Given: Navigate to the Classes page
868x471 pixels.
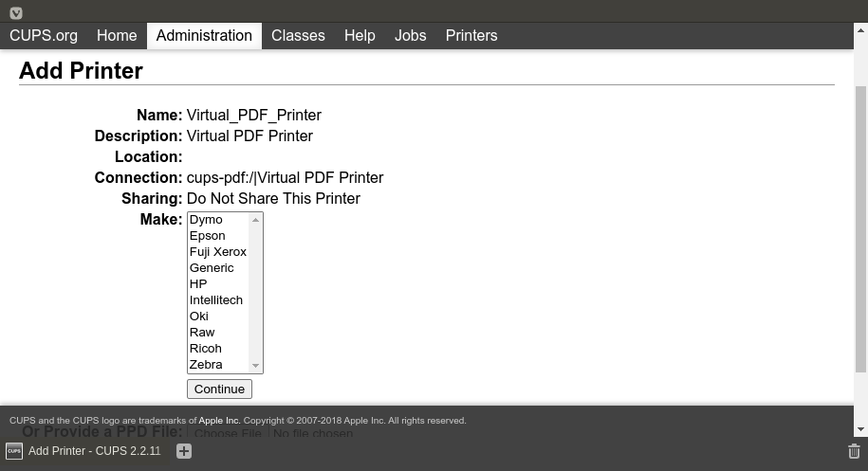Looking at the screenshot, I should [298, 35].
